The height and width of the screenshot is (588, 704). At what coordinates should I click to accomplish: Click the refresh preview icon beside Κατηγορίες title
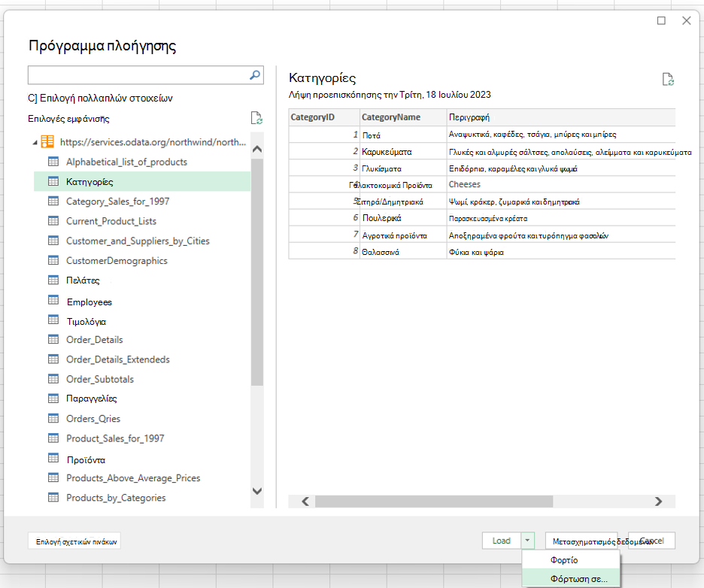click(668, 80)
